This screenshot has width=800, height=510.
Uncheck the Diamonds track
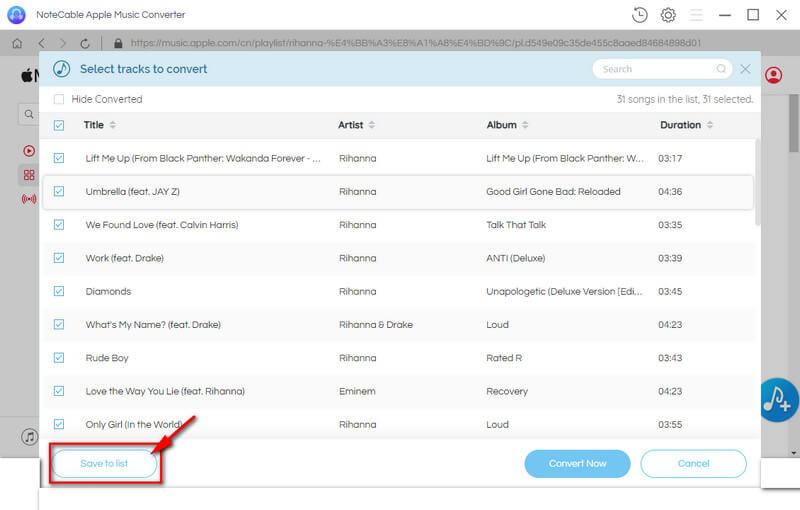coord(59,291)
